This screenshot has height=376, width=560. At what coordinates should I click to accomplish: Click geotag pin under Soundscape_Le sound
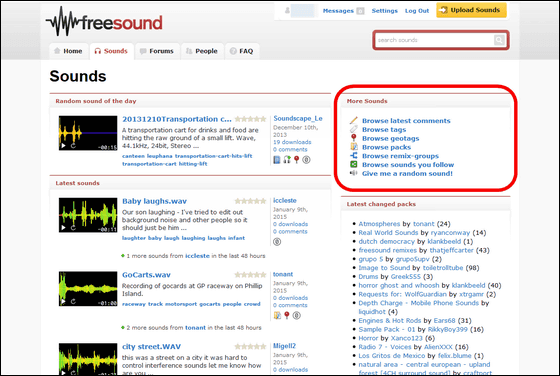pyautogui.click(x=296, y=160)
